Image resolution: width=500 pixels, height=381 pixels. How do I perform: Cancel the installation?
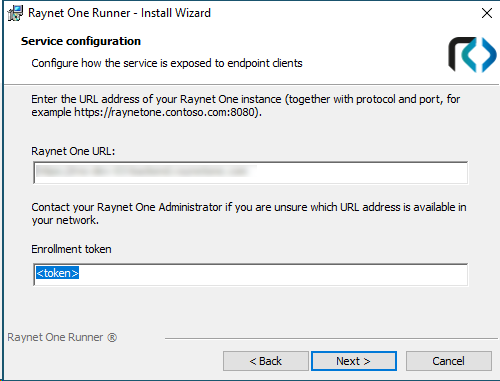coord(449,361)
